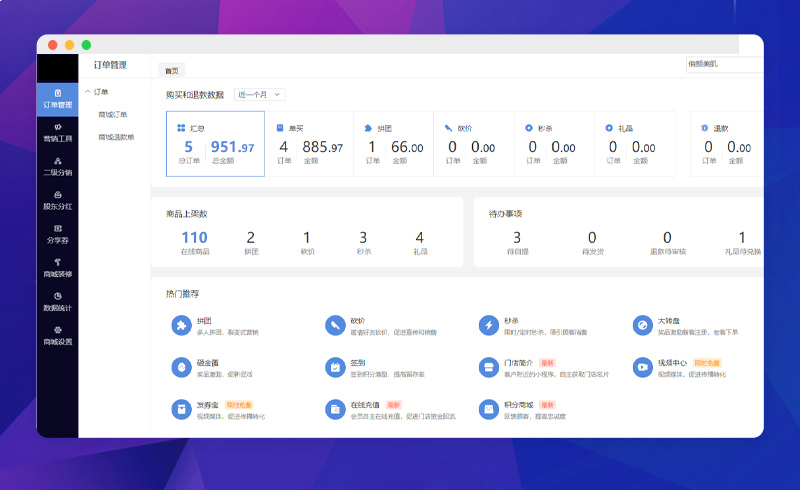Click the 在线充值 icon
800x490 pixels.
tap(335, 409)
